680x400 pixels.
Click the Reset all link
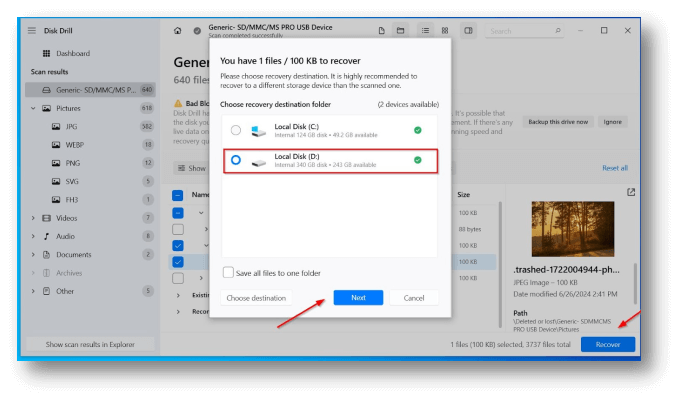[615, 168]
